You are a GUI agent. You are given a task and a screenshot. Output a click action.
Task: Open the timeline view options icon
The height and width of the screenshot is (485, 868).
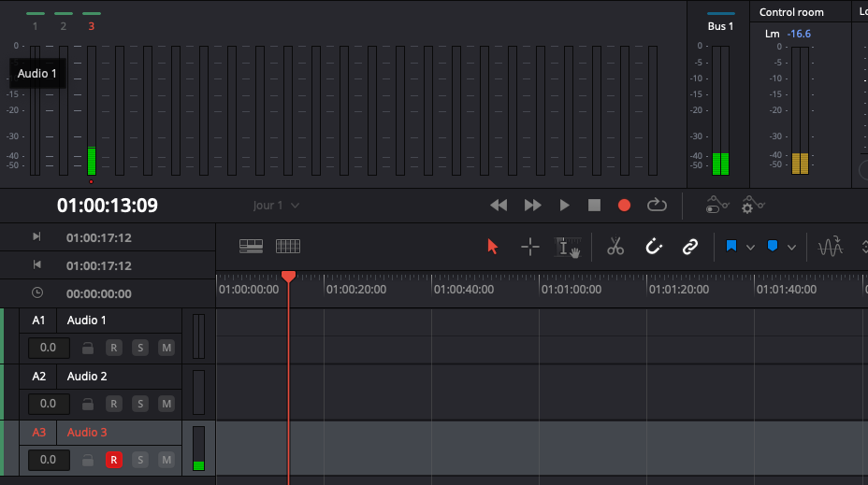coord(251,247)
